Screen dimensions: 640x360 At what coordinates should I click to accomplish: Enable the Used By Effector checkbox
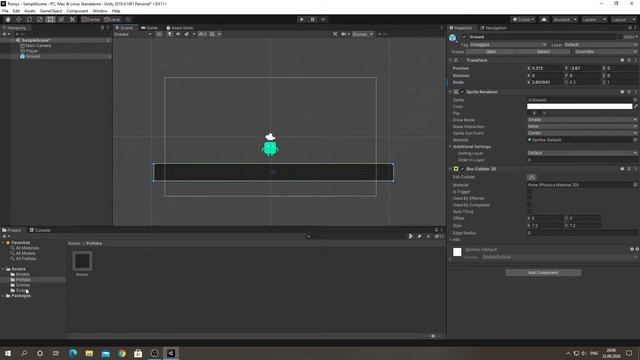(x=529, y=198)
